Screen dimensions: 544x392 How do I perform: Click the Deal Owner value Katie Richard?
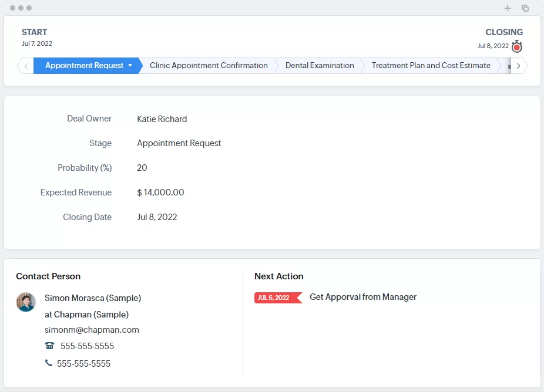(x=162, y=119)
